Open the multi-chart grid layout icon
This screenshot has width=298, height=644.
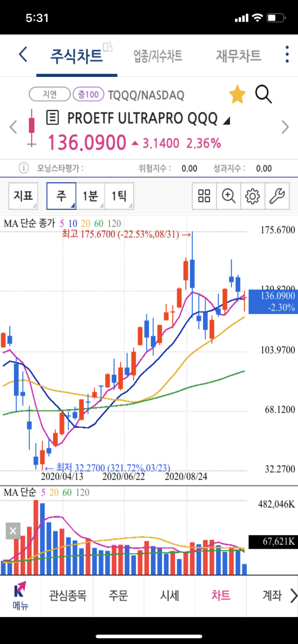tap(204, 196)
